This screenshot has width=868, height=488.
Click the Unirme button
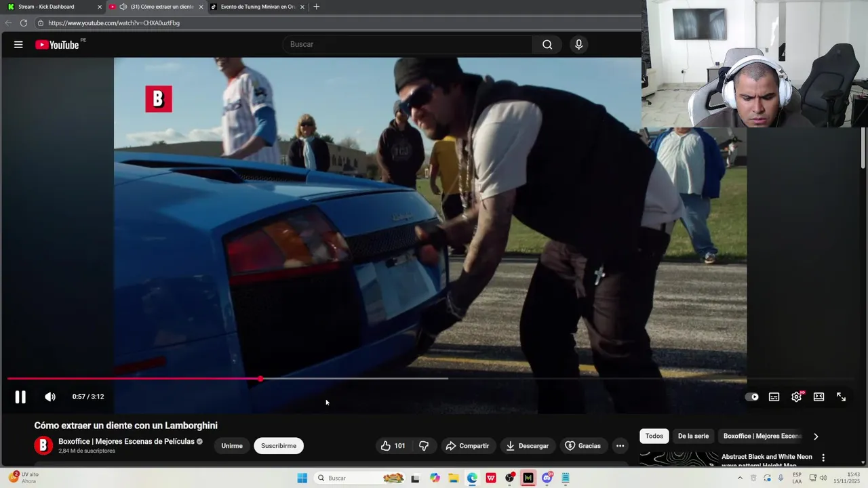tap(232, 446)
